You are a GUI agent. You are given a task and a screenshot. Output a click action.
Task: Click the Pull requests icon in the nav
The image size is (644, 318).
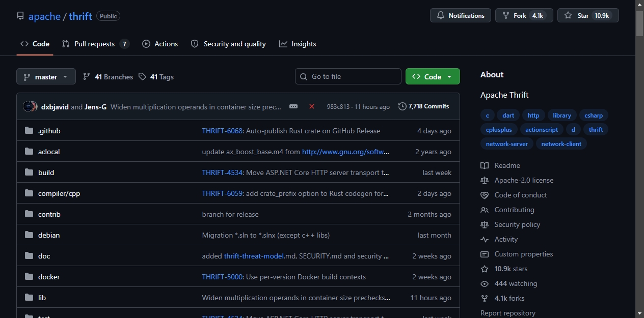point(66,44)
